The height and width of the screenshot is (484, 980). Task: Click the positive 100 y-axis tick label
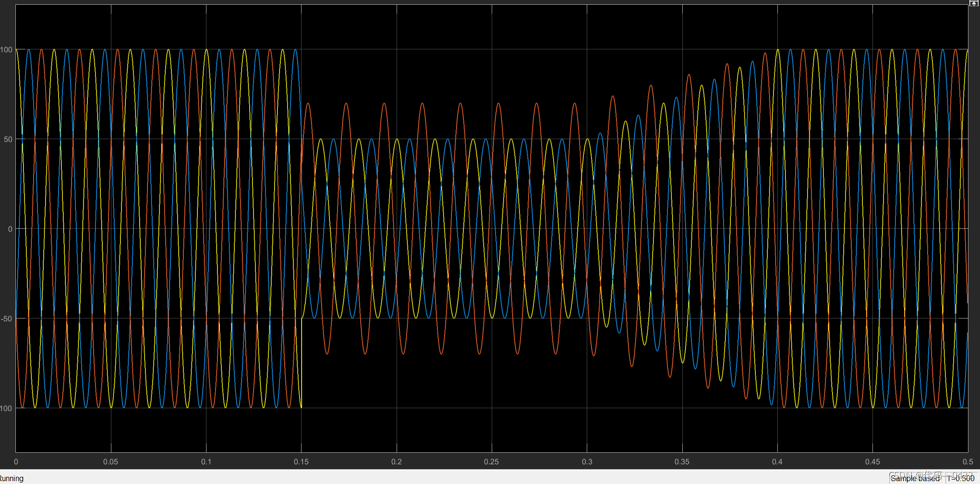coord(6,49)
